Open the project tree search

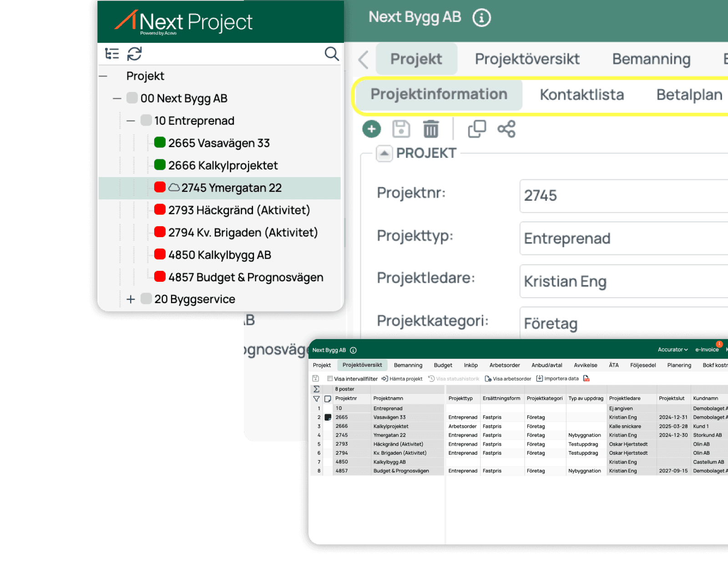tap(332, 54)
